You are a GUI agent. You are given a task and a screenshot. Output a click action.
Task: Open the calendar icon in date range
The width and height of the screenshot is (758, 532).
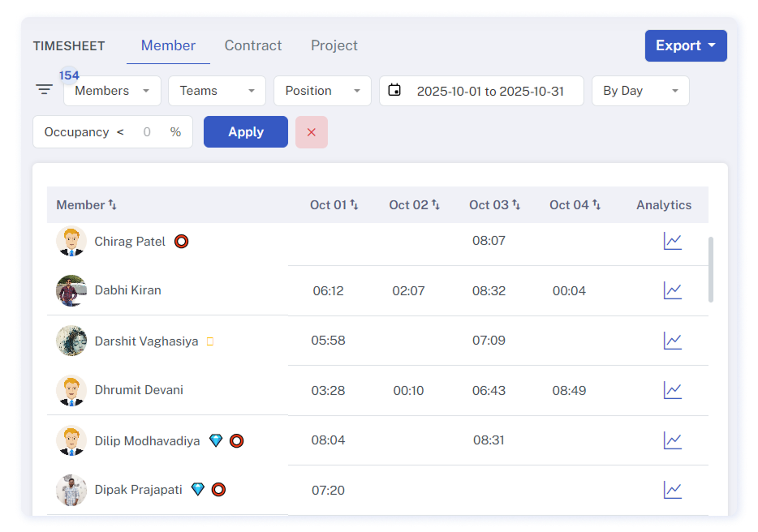[394, 90]
